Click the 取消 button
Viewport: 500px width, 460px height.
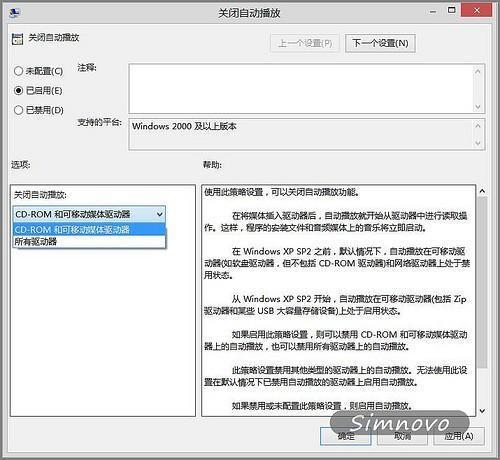[402, 436]
